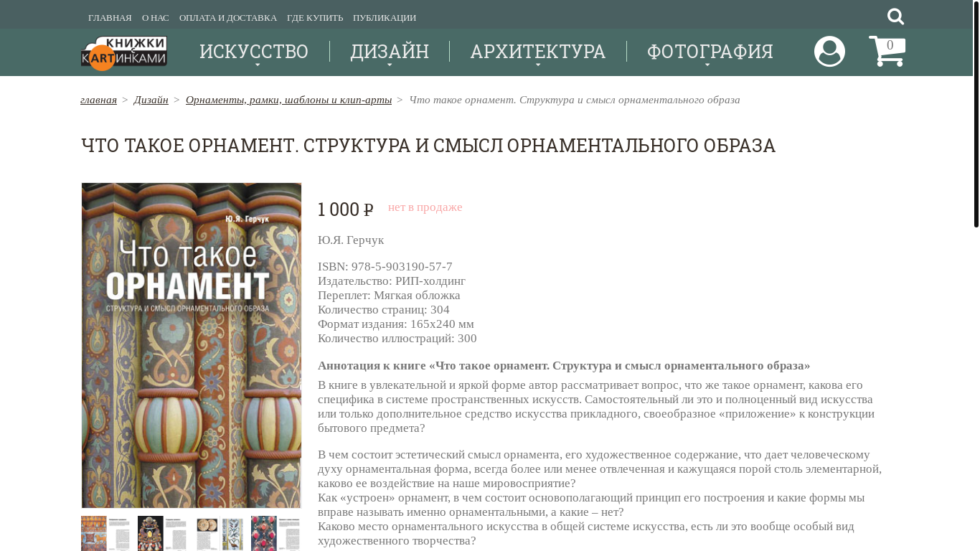Click current breadcrumb item Что такое орнамент

click(575, 100)
